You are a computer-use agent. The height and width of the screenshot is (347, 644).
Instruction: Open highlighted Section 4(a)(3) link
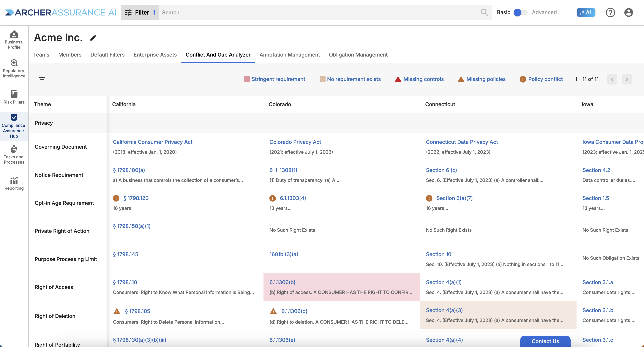(444, 310)
